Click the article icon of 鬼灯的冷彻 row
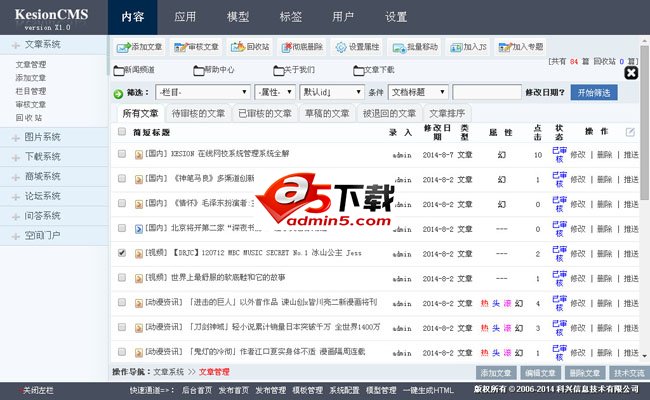The height and width of the screenshot is (400, 650). (139, 353)
